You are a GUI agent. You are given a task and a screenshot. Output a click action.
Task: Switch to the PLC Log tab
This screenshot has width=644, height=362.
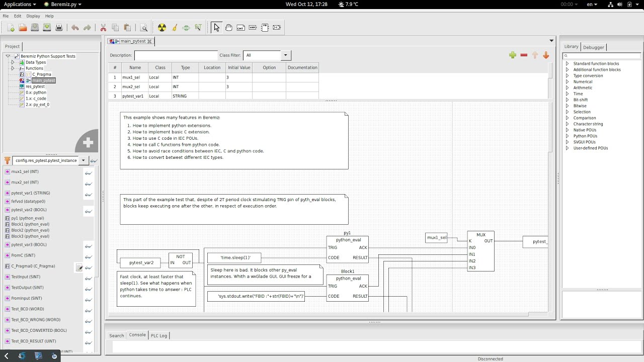coord(159,335)
